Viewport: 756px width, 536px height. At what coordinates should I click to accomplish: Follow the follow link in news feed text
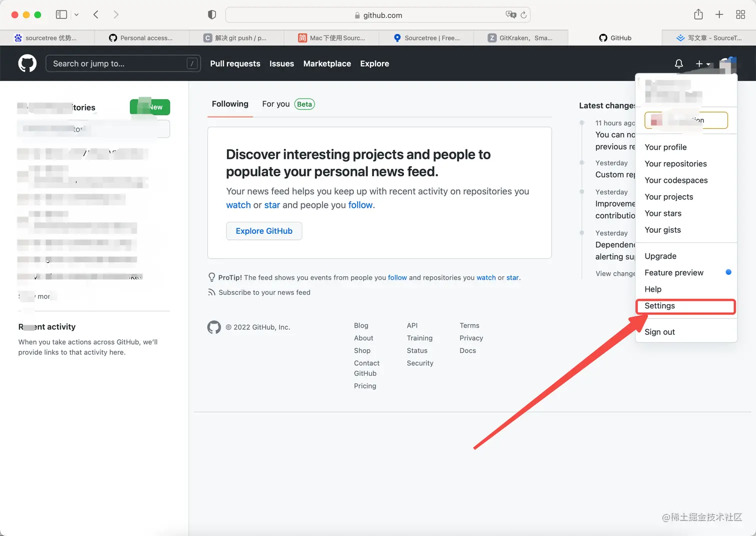(360, 205)
